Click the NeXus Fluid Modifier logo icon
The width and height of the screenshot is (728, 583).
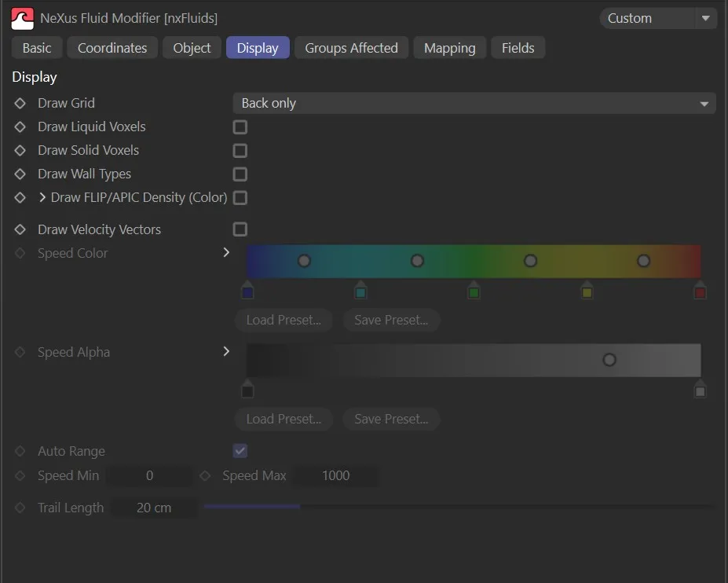click(22, 17)
